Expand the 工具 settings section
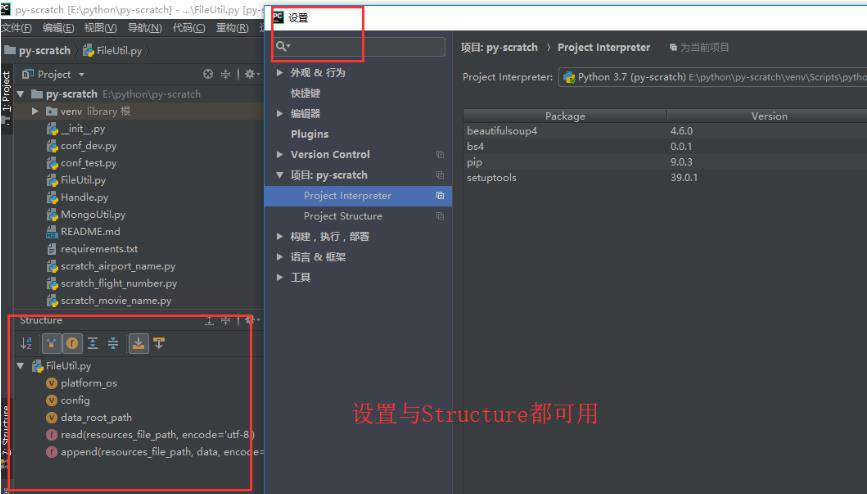867x494 pixels. tap(280, 277)
